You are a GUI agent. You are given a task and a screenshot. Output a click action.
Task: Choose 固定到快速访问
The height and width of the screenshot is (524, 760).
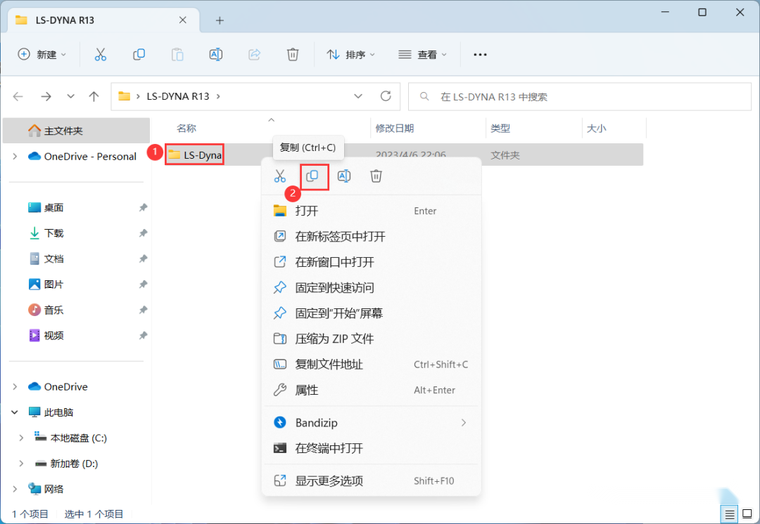tap(372, 288)
